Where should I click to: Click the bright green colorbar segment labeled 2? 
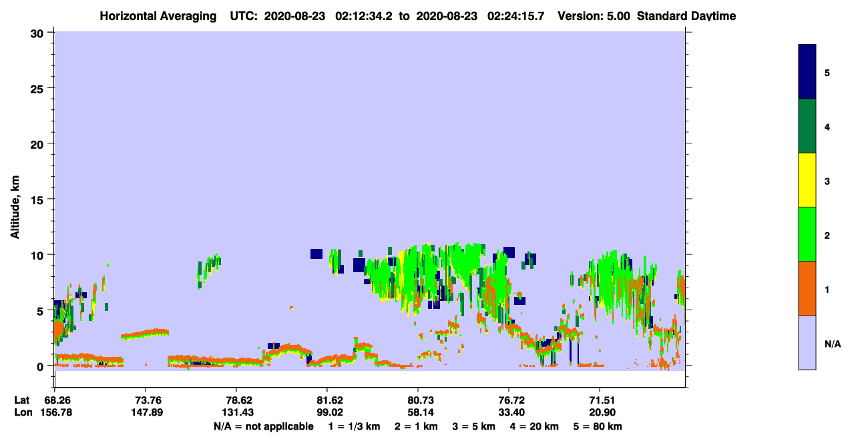coord(807,234)
